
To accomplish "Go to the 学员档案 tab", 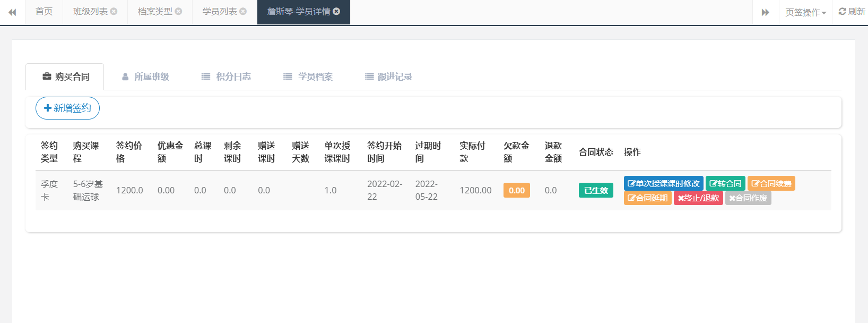I will tap(308, 76).
